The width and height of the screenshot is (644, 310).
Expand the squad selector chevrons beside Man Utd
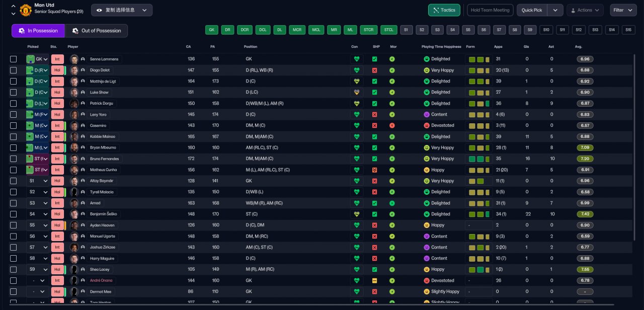[13, 10]
